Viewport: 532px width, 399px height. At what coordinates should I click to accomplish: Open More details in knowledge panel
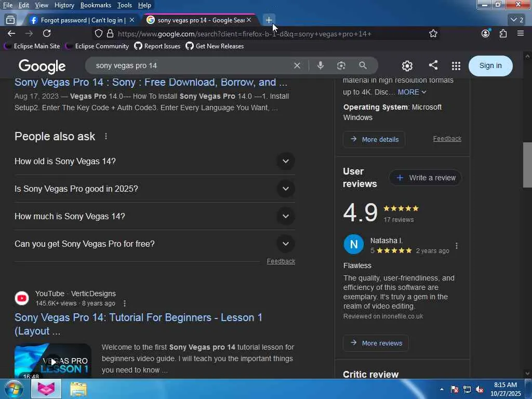tap(374, 139)
